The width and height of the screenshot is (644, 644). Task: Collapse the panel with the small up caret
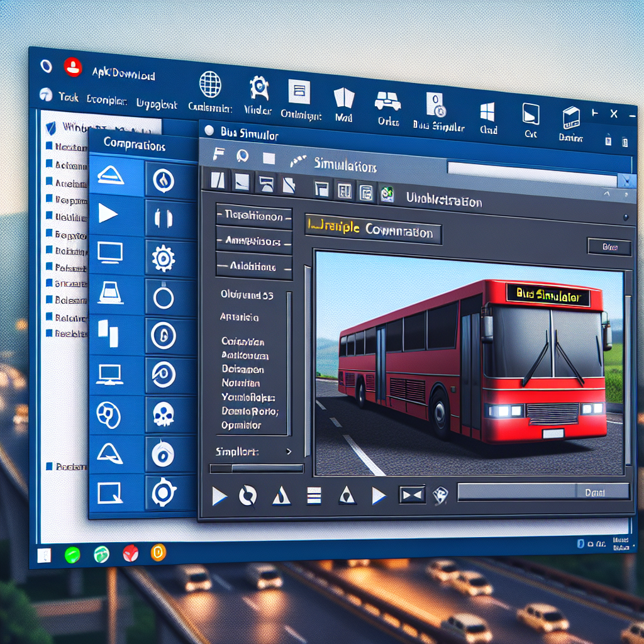coord(607,194)
